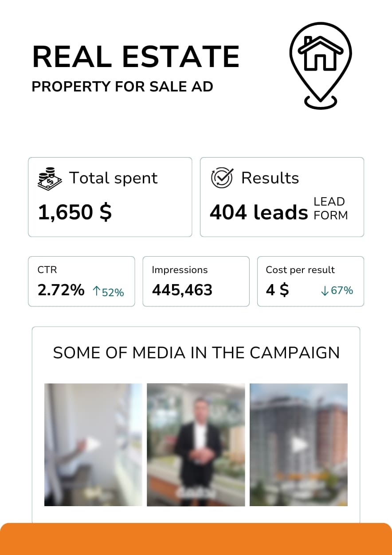Click the REAL ESTATE heading

[136, 56]
